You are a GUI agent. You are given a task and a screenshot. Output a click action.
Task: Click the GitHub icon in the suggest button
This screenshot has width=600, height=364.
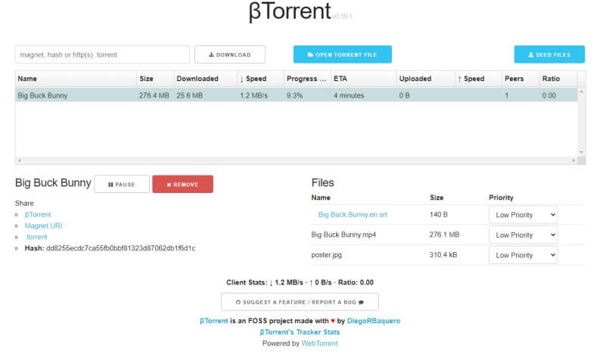coord(238,303)
